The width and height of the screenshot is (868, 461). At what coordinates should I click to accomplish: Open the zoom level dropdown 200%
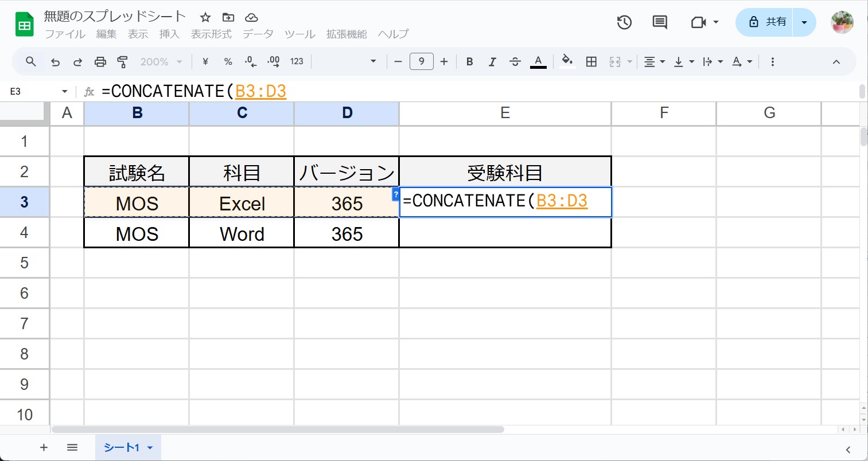(x=161, y=61)
